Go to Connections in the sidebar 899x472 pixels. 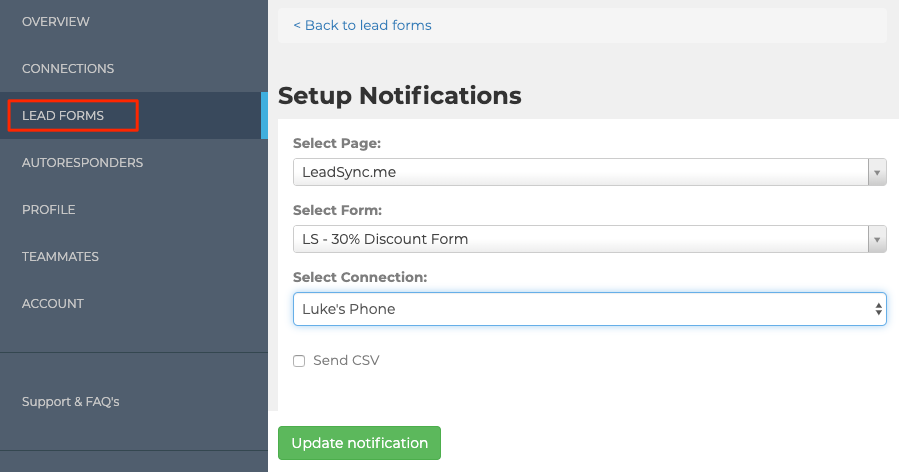pyautogui.click(x=68, y=68)
